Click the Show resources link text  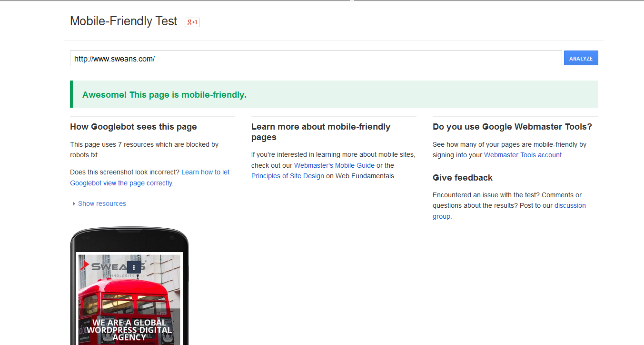(x=102, y=203)
